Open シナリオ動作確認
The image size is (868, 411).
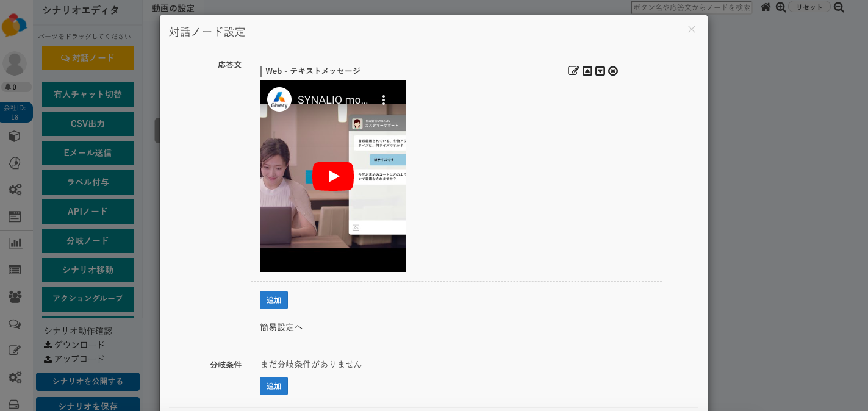click(78, 331)
